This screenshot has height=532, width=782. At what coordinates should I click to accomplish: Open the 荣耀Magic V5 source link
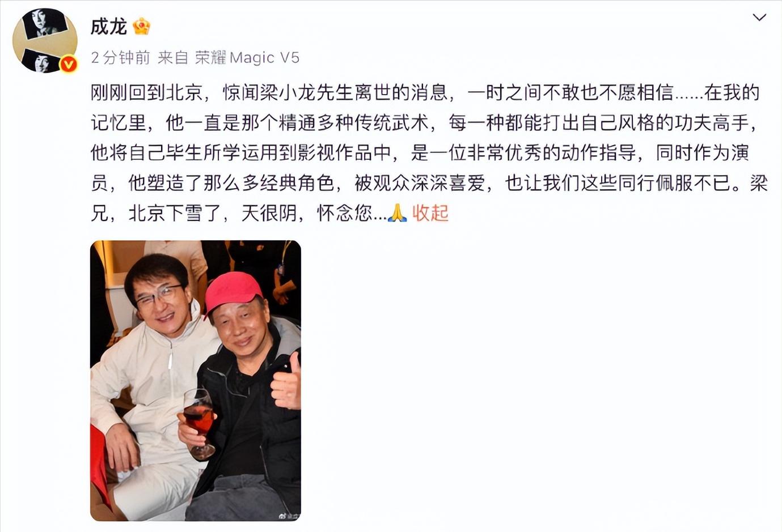(247, 57)
